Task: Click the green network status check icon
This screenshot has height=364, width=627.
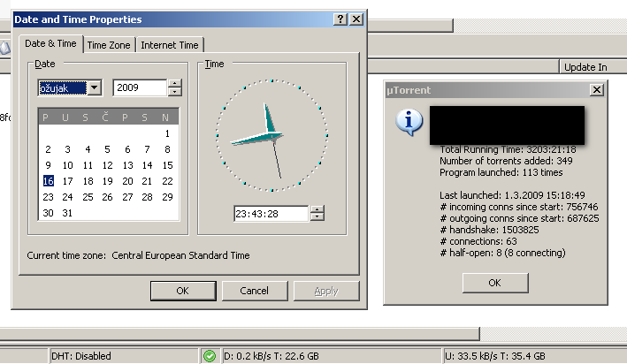Action: point(210,356)
